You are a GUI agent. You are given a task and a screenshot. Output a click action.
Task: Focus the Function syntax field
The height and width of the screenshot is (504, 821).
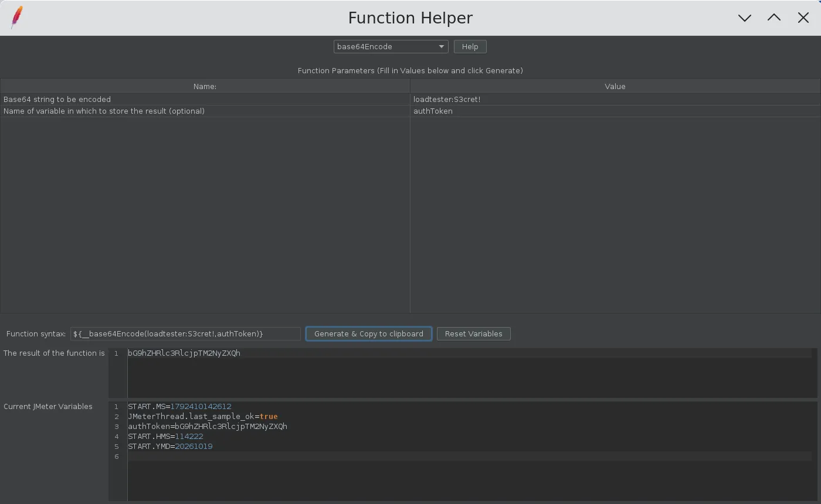coord(185,334)
